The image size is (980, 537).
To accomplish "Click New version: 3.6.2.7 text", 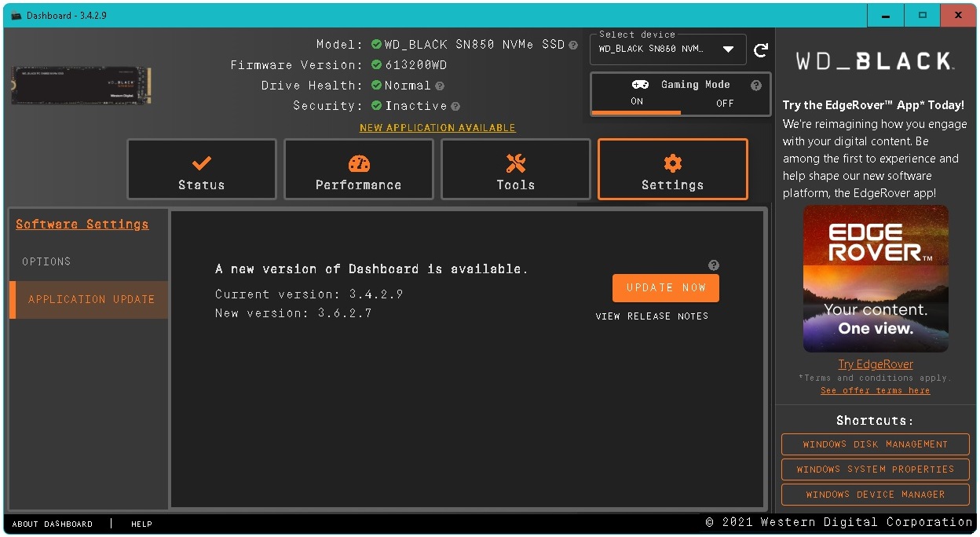I will pyautogui.click(x=294, y=313).
